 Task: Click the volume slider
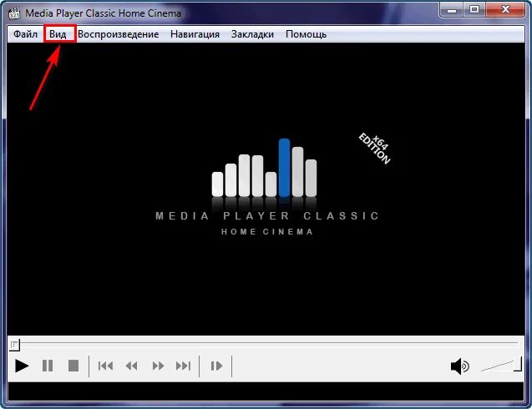[x=501, y=365]
